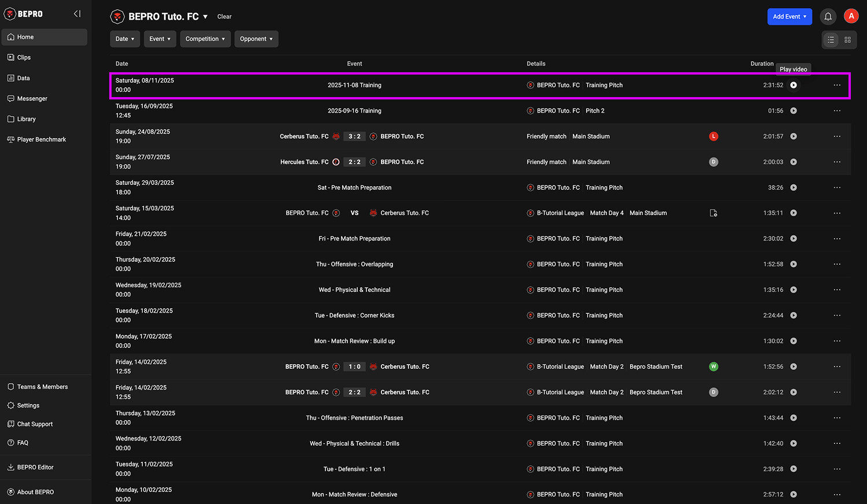Open more options for BEPRO 1:0 Cerberus match
Viewport: 867px width, 504px height.
[x=837, y=366]
